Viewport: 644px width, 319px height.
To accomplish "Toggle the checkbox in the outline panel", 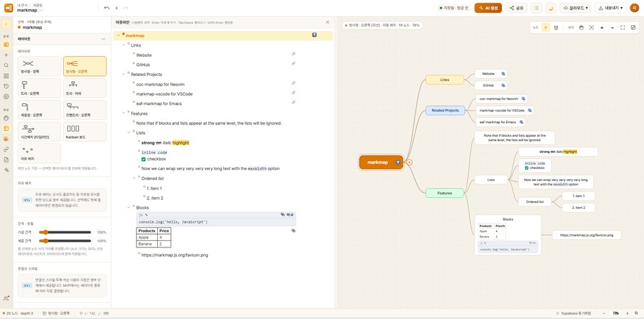I will coord(144,159).
